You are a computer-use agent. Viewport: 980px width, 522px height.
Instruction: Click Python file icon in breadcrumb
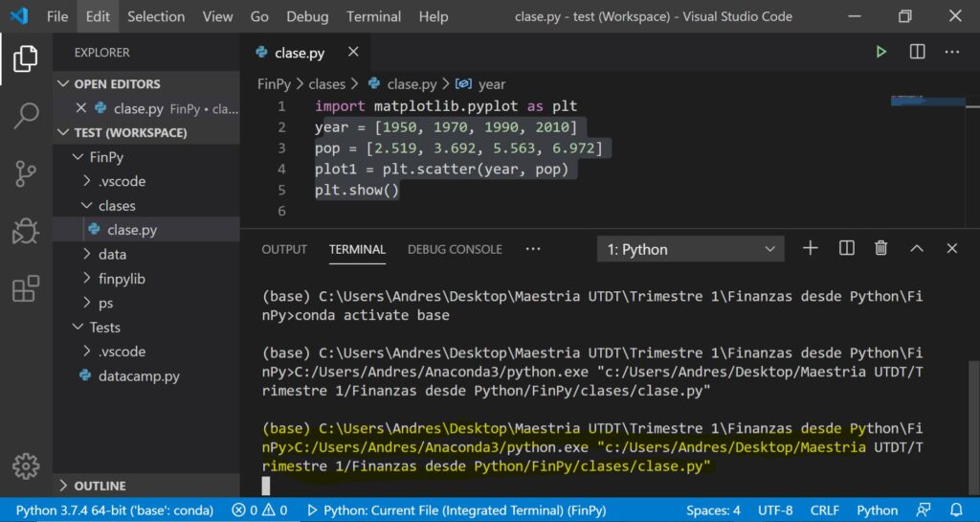(374, 83)
